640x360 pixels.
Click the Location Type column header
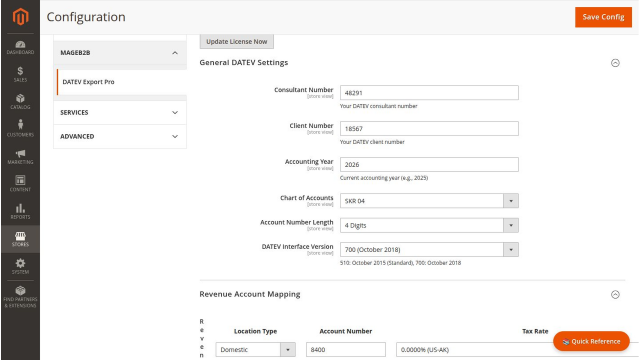256,331
